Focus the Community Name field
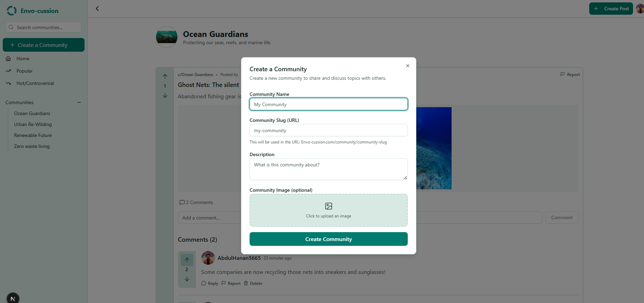Screen dimensions: 644x303 tap(329, 104)
